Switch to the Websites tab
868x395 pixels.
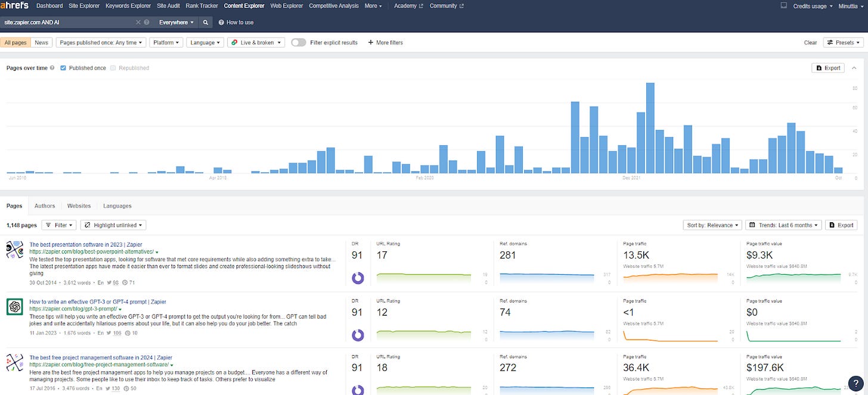pyautogui.click(x=79, y=206)
